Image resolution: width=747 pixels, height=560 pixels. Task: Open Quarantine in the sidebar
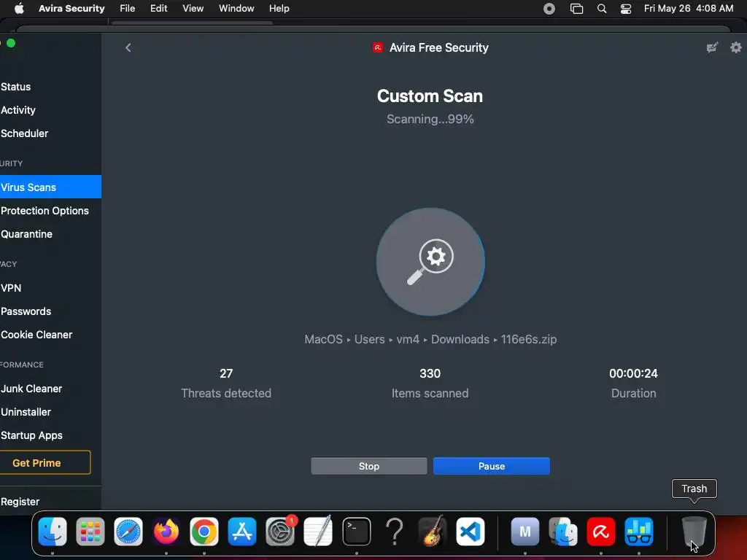click(x=27, y=234)
